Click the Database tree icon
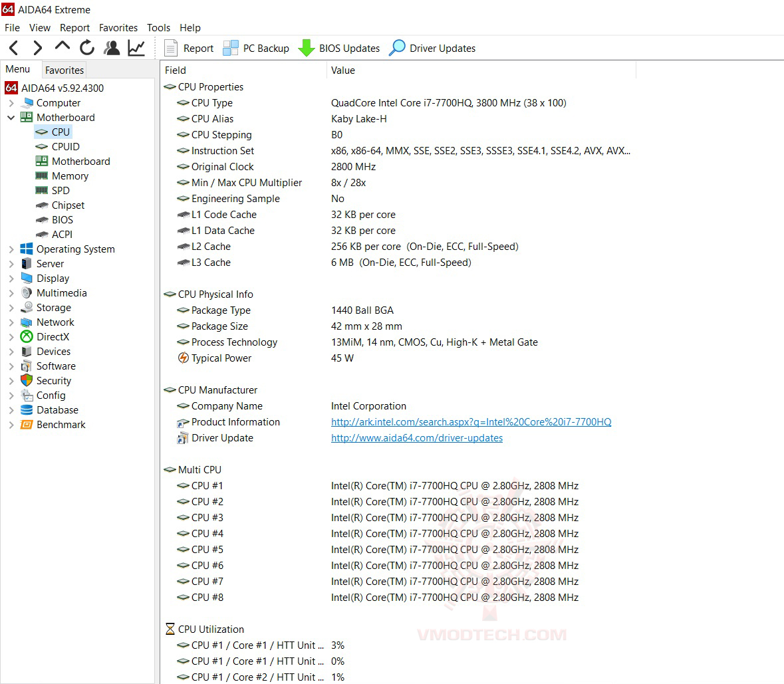This screenshot has height=684, width=784. click(x=27, y=409)
